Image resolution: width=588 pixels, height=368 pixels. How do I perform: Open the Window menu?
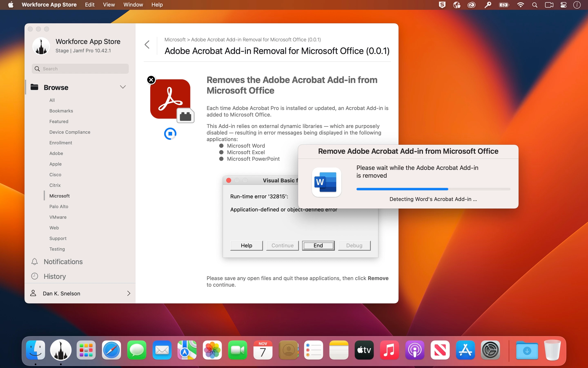pos(133,5)
